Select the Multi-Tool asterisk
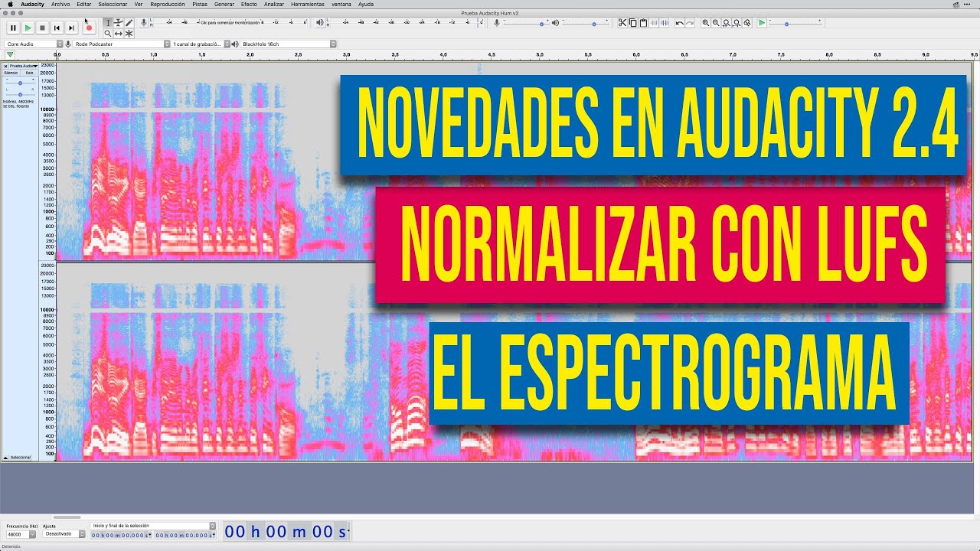Screen dimensions: 980x551 pyautogui.click(x=129, y=34)
